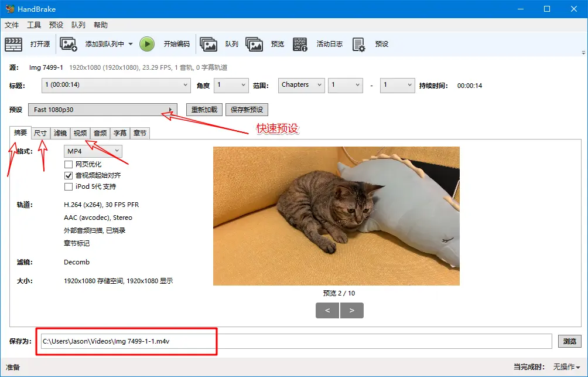Image resolution: width=588 pixels, height=377 pixels.
Task: Open the Fast 1080p30 preset selector
Action: pos(102,110)
